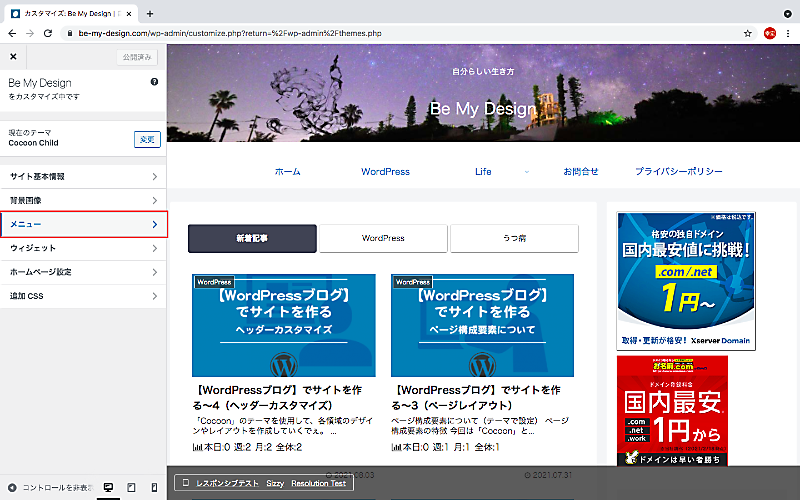Switch preview to mobile device view
The height and width of the screenshot is (500, 800).
[x=154, y=487]
